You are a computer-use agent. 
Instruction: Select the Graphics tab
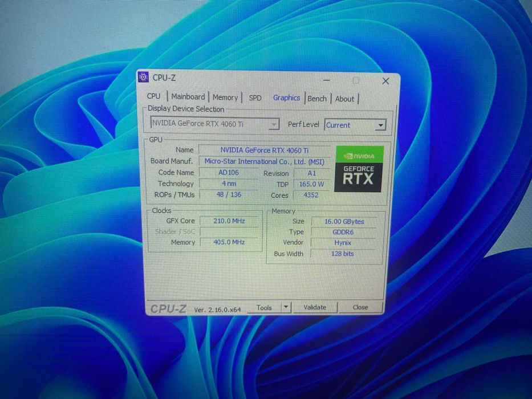286,97
